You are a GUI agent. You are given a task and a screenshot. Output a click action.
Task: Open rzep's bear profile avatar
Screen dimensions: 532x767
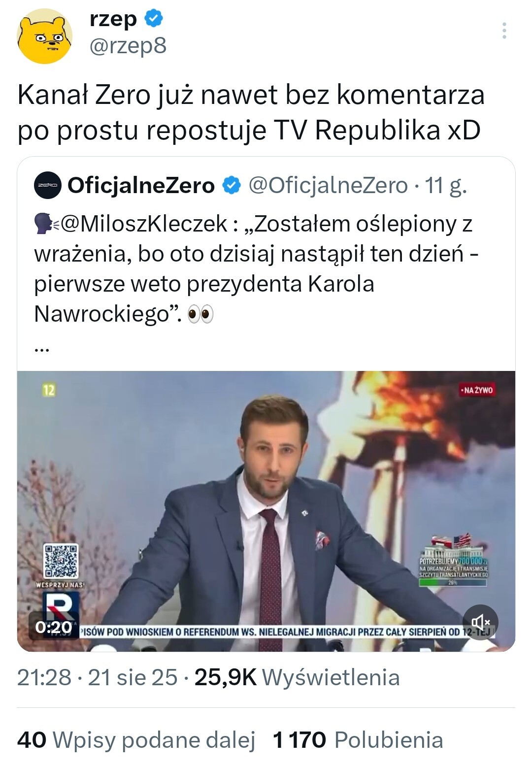[x=45, y=36]
